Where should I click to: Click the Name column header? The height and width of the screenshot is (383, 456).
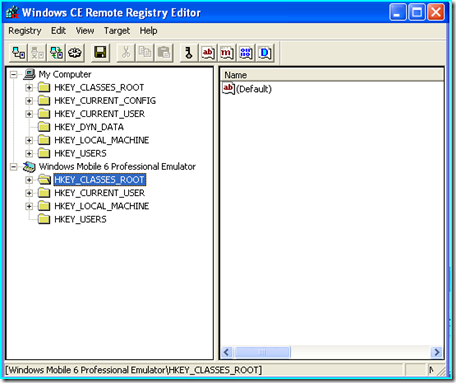tap(332, 75)
